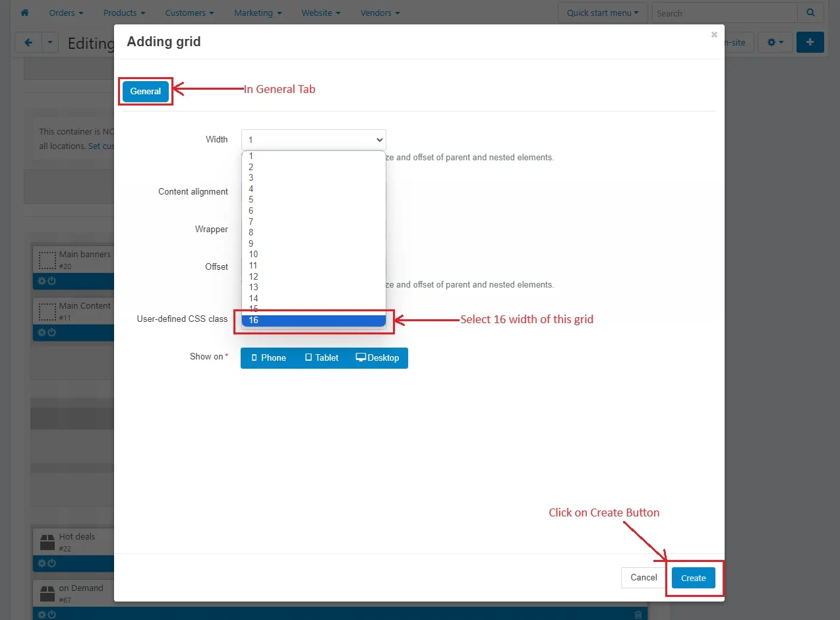Viewport: 840px width, 620px height.
Task: Choose width option 3 in list
Action: pyautogui.click(x=314, y=178)
